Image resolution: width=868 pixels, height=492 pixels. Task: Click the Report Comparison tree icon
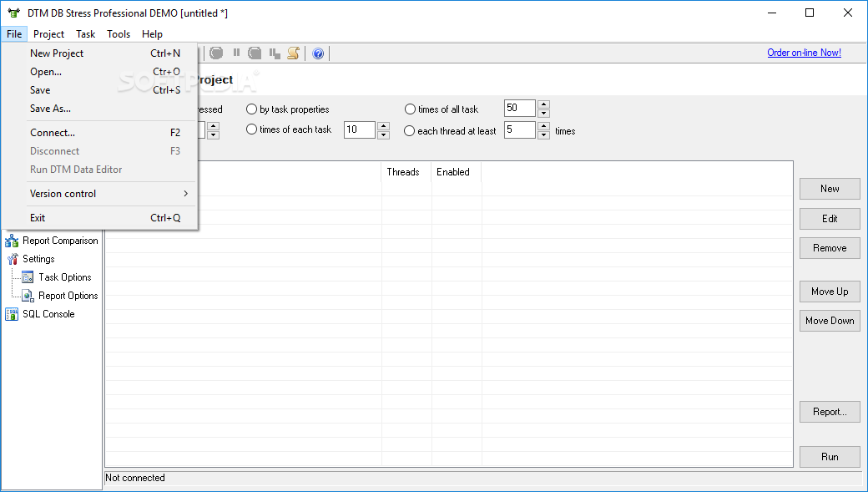point(12,241)
